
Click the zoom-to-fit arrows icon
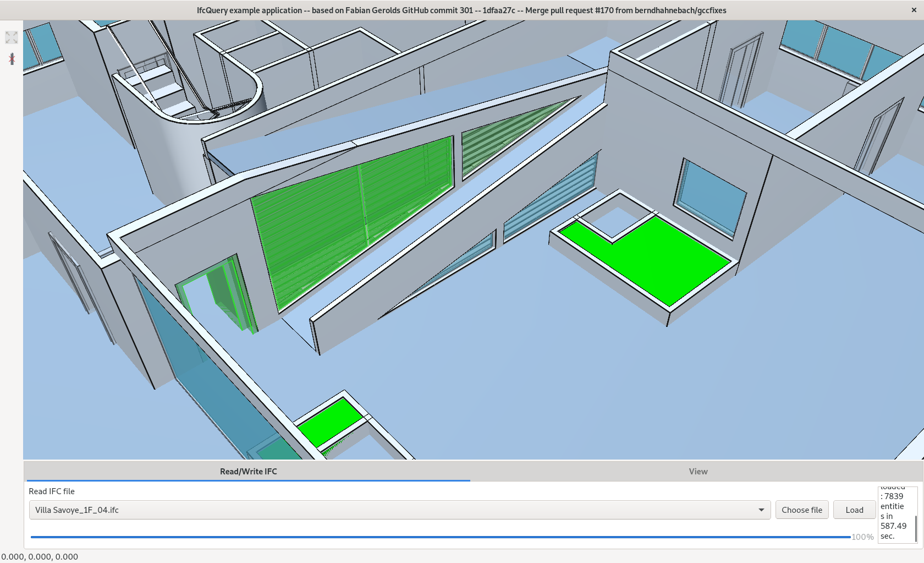coord(11,37)
